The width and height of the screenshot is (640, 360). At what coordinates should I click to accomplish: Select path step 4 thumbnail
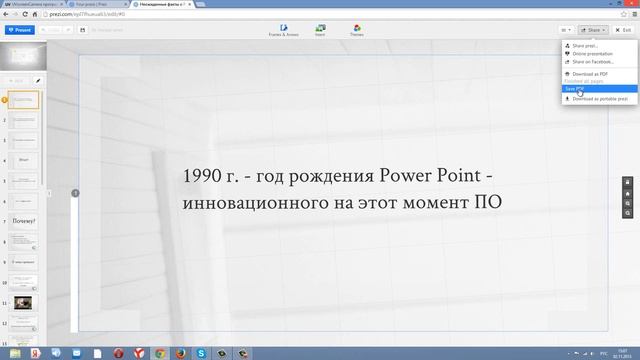pyautogui.click(x=23, y=160)
